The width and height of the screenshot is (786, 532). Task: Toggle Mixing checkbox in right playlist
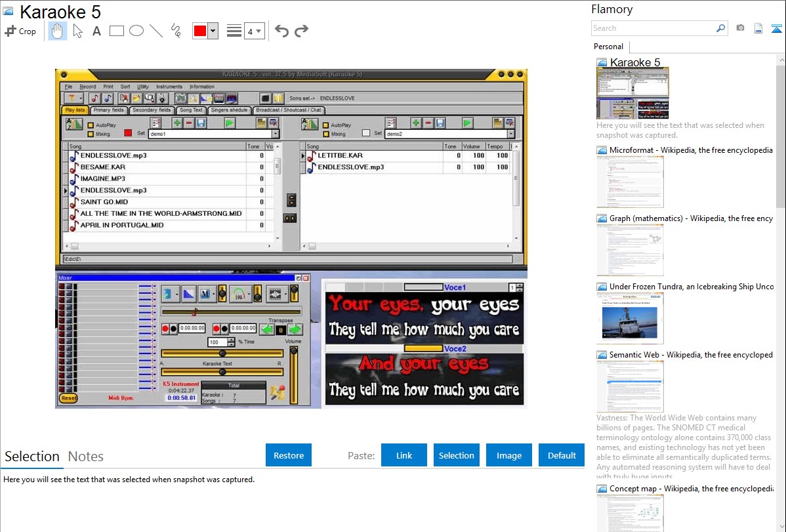[325, 134]
